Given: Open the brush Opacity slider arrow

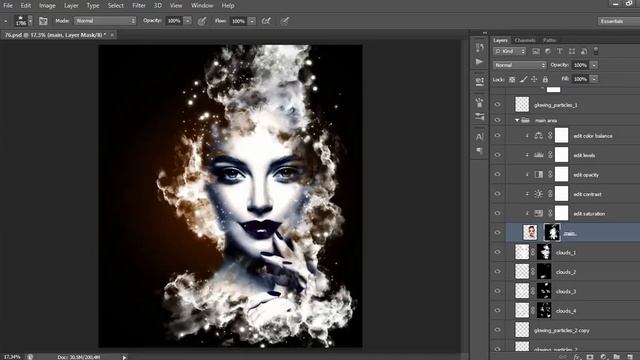Looking at the screenshot, I should [x=187, y=21].
